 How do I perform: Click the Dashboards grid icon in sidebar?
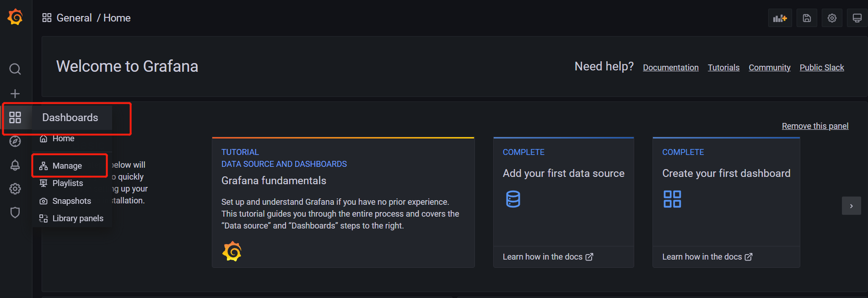coord(15,117)
